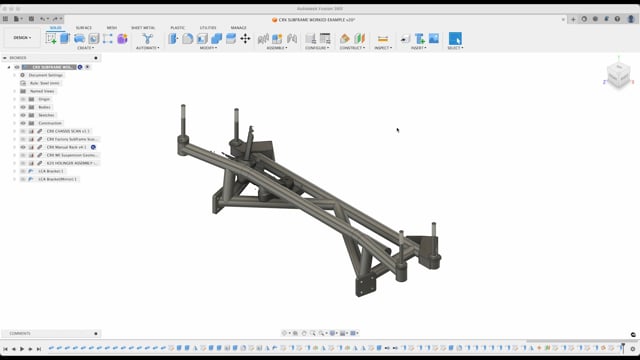640x360 pixels.
Task: Select the Revolve tool
Action: [x=79, y=38]
